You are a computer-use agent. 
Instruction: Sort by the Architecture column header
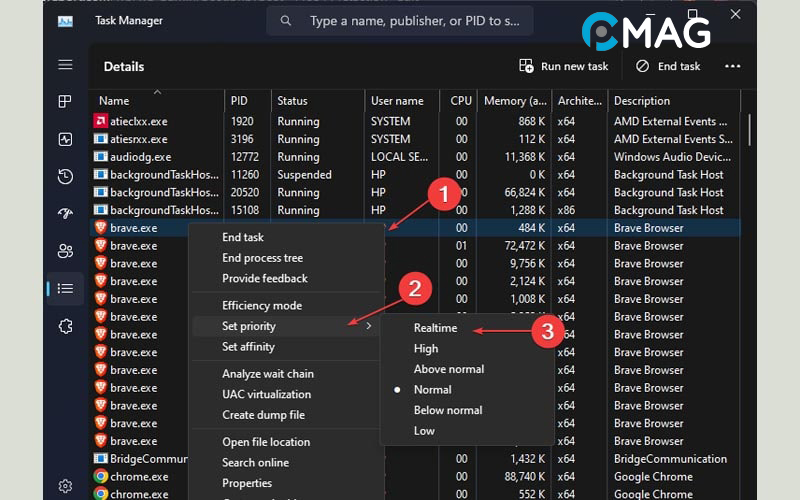coord(580,101)
